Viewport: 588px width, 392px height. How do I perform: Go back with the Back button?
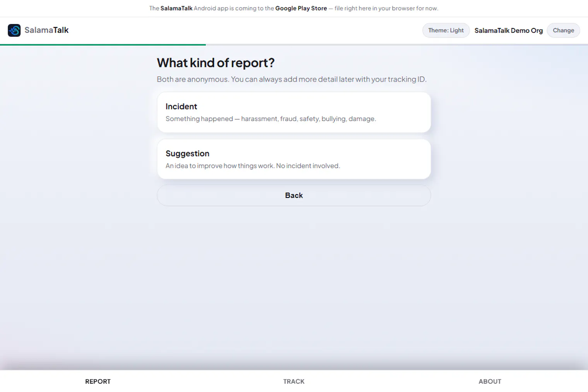click(x=294, y=195)
